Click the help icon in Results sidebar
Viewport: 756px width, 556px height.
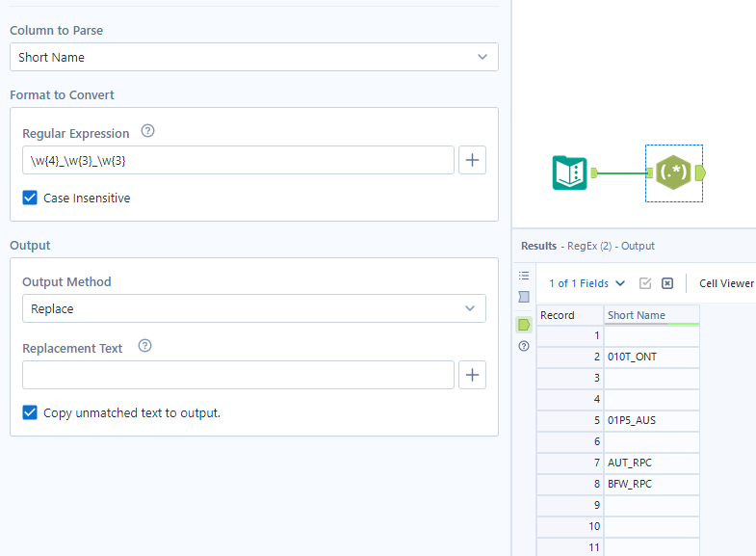(524, 346)
